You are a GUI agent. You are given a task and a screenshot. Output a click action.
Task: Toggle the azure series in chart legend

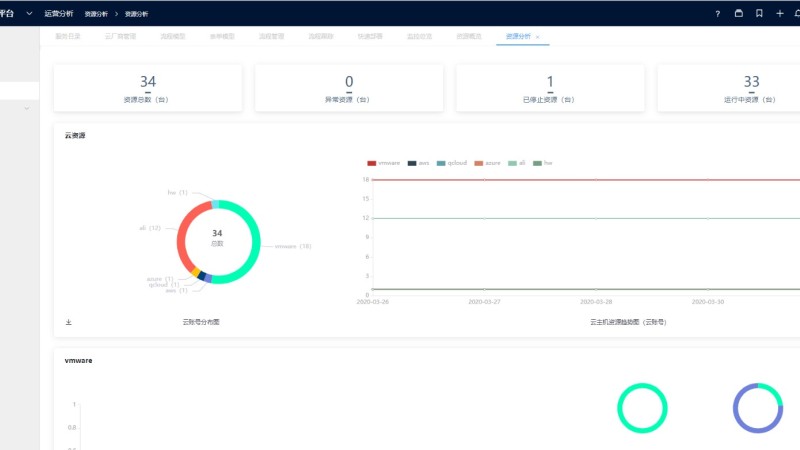[x=487, y=163]
